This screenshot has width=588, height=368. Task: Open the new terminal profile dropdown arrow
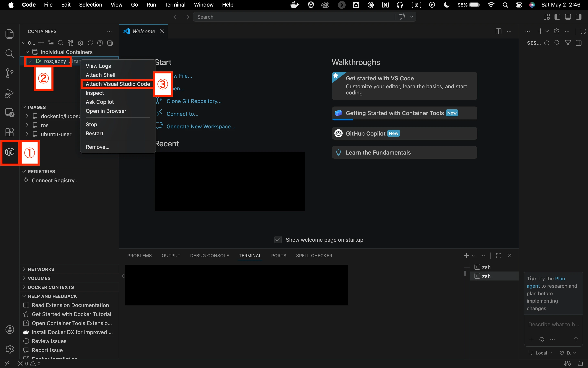tap(473, 256)
